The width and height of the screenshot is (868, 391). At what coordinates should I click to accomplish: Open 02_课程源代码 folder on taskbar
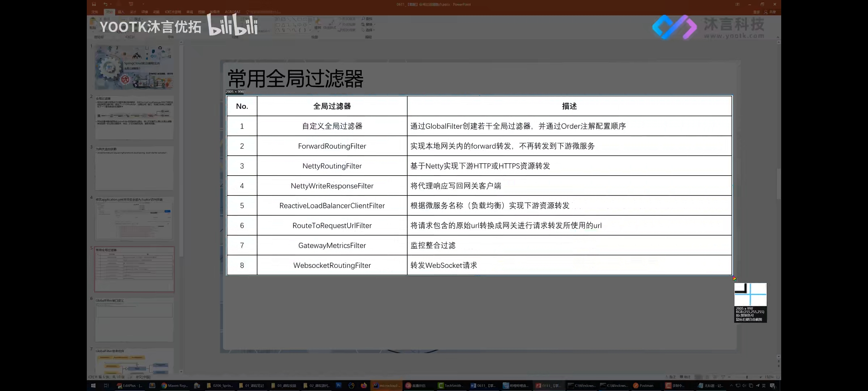click(x=316, y=386)
